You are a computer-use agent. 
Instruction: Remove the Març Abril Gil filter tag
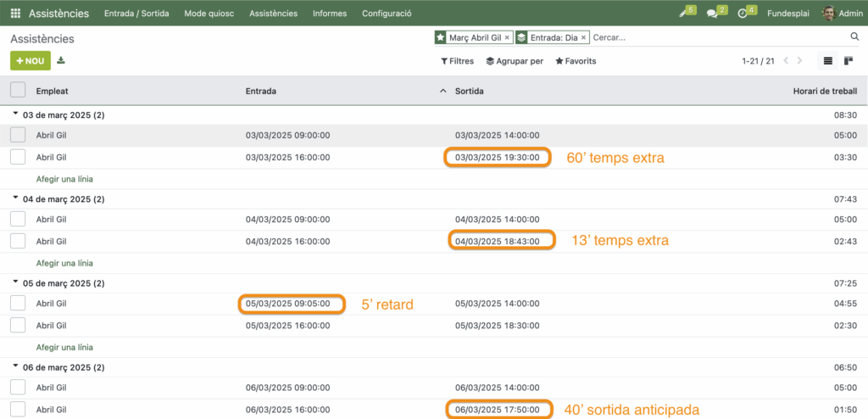pyautogui.click(x=507, y=38)
